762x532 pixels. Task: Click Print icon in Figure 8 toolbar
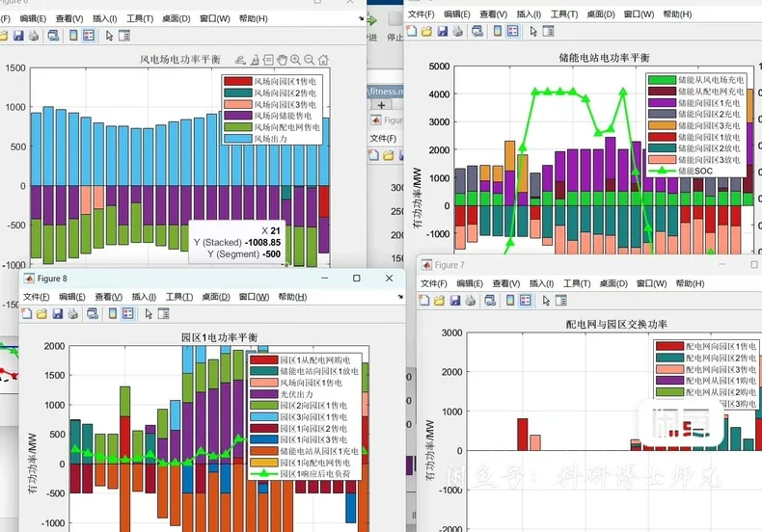click(72, 313)
